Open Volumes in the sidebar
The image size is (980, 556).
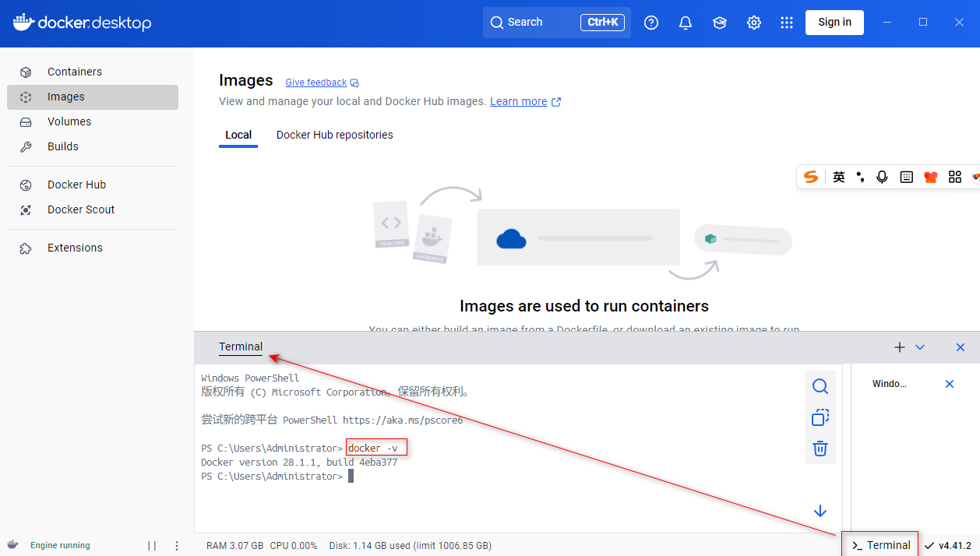(x=93, y=121)
